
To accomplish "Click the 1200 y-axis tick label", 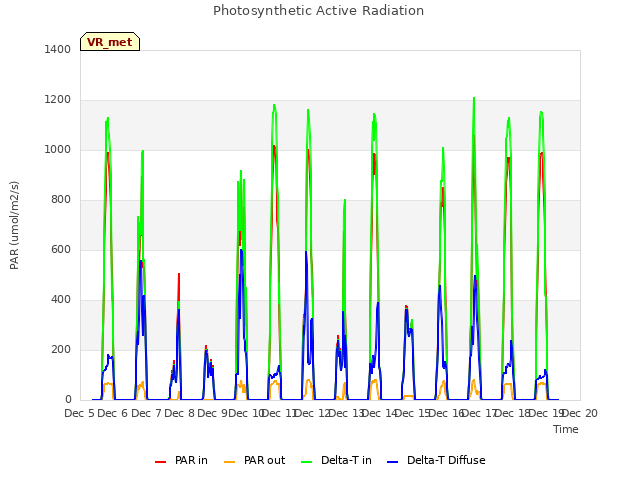I will tap(58, 100).
